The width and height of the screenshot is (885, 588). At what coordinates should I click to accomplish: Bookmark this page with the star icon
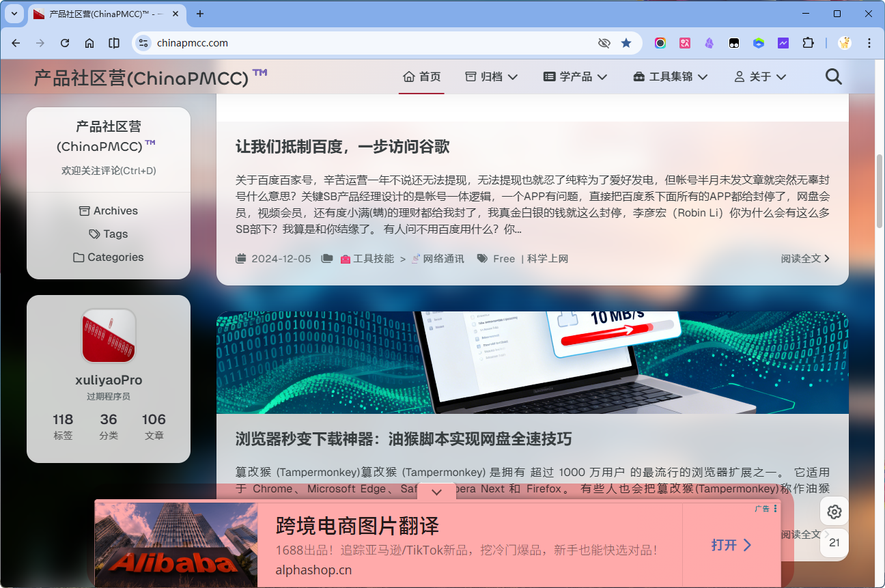626,43
